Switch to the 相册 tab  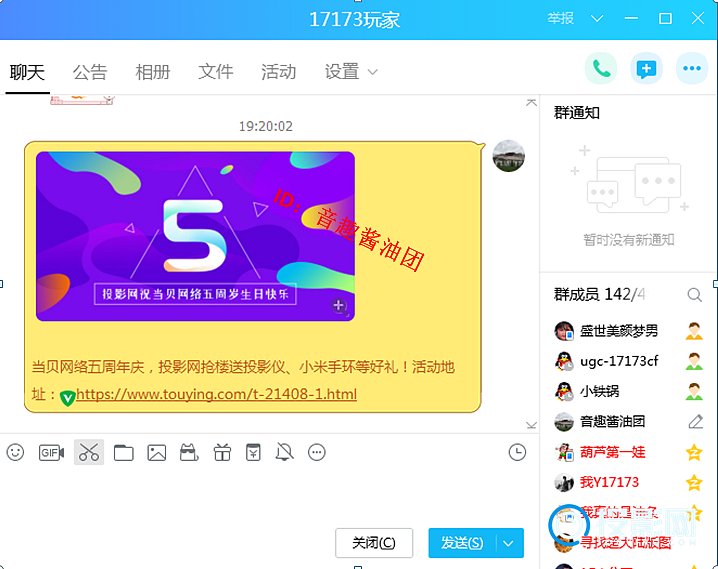coord(152,72)
